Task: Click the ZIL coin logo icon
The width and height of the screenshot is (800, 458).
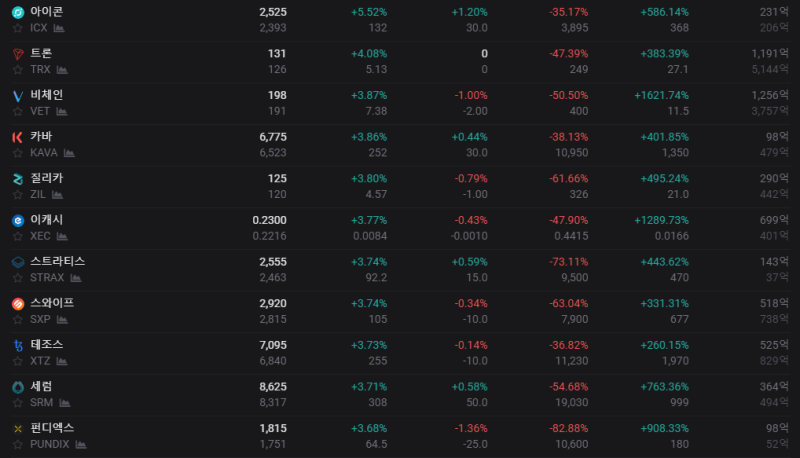Action: tap(18, 179)
